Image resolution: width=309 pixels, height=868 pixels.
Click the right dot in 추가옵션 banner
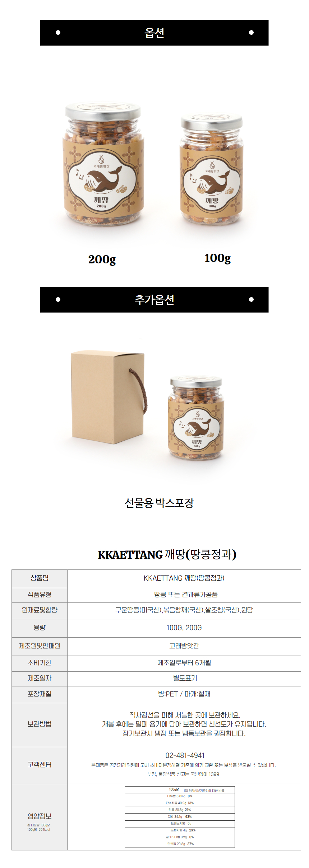[x=251, y=300]
